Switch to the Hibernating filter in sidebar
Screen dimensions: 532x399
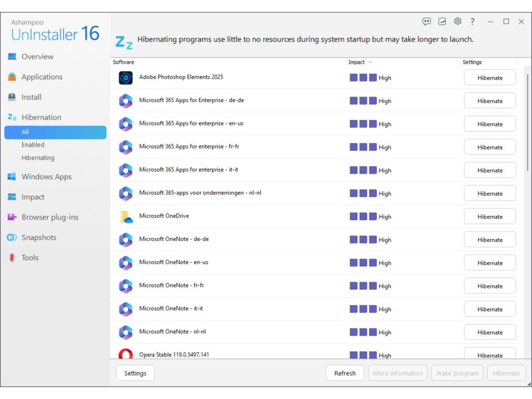coord(38,158)
